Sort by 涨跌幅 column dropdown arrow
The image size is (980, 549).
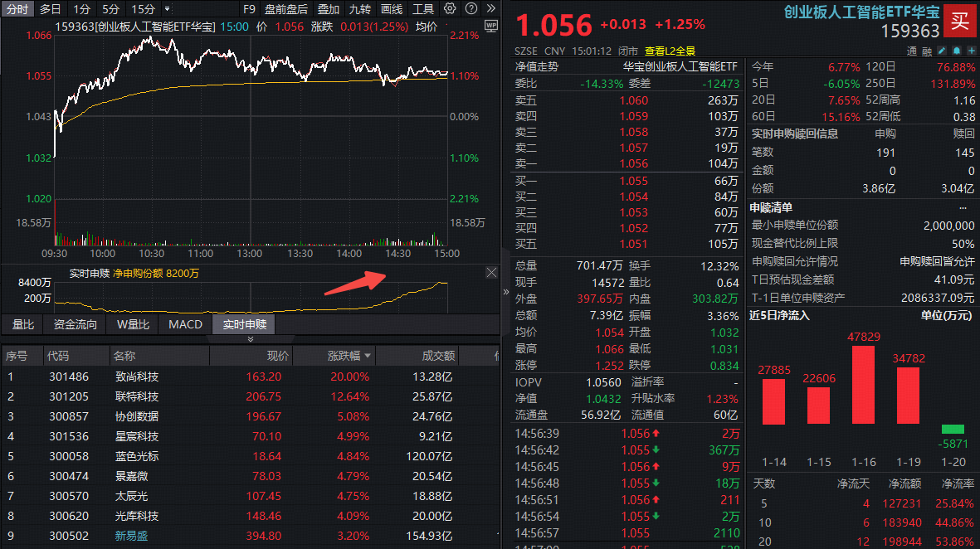click(368, 357)
